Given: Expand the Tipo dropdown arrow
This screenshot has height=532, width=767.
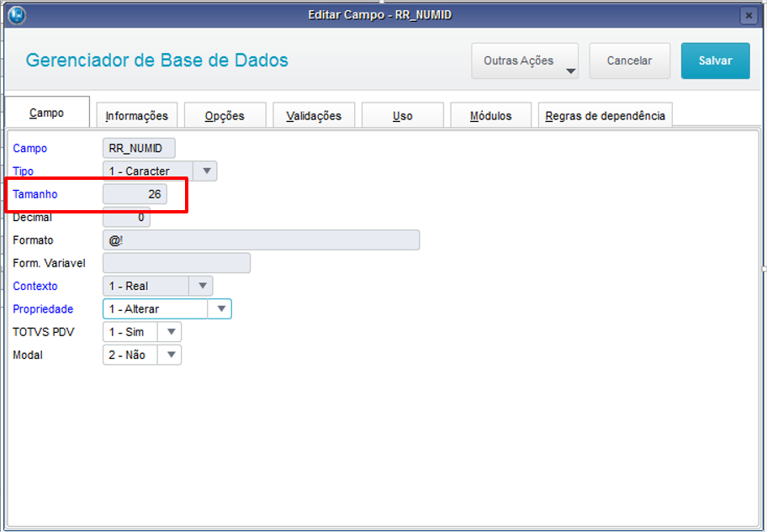Looking at the screenshot, I should (206, 171).
